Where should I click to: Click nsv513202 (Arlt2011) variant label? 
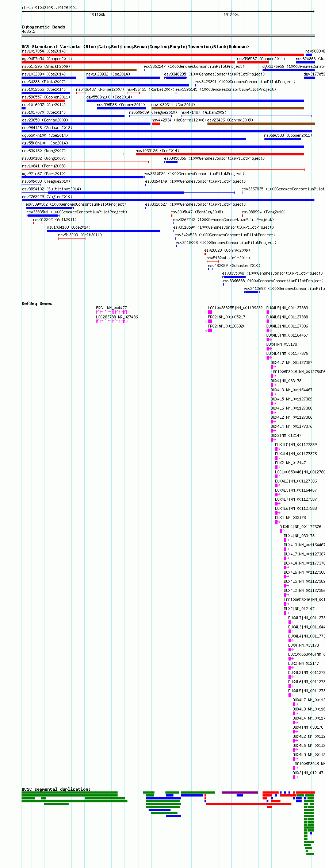point(55,220)
